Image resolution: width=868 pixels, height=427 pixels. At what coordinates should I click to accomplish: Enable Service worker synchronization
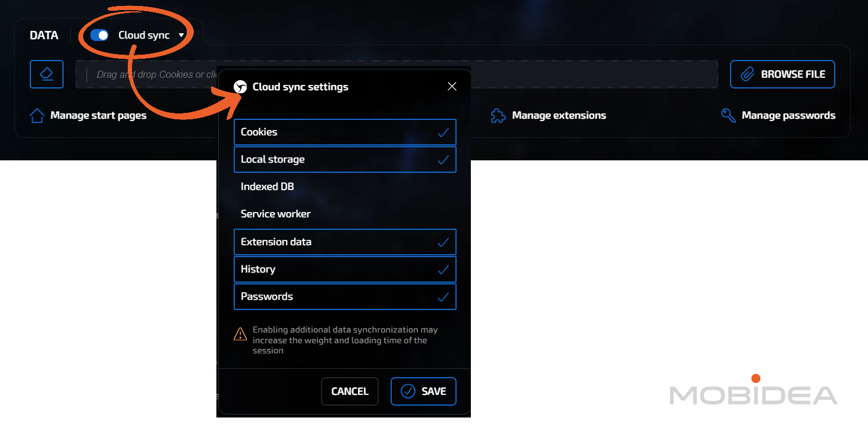(x=345, y=214)
